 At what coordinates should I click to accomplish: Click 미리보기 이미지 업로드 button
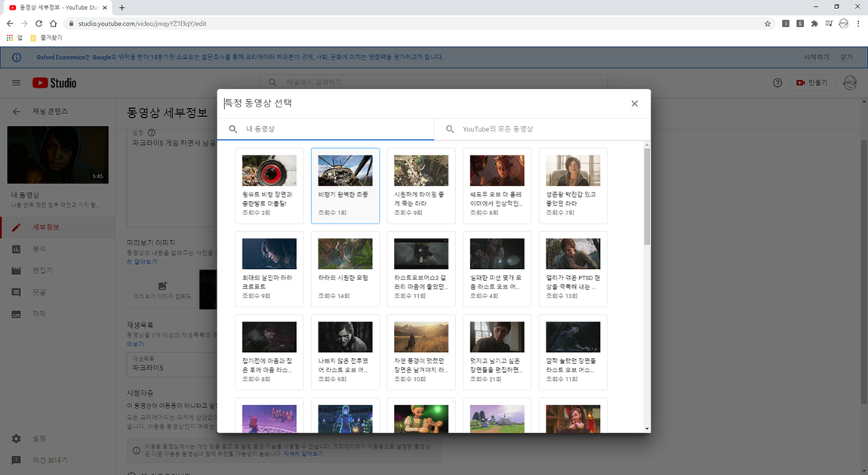163,289
